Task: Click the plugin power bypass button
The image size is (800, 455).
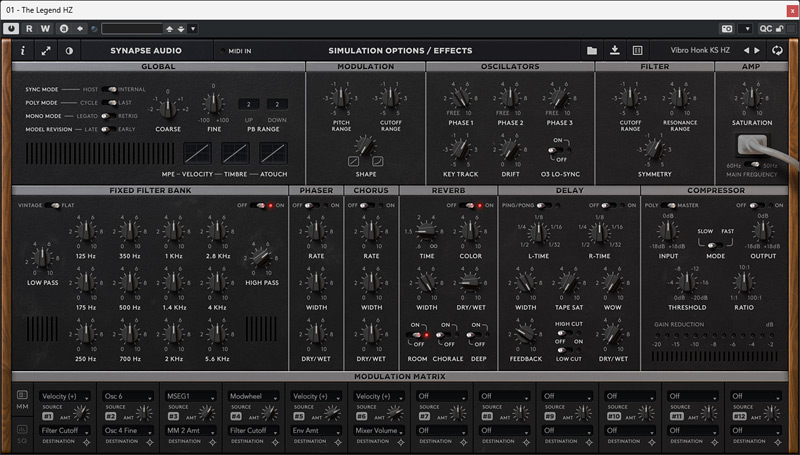Action: tap(11, 29)
